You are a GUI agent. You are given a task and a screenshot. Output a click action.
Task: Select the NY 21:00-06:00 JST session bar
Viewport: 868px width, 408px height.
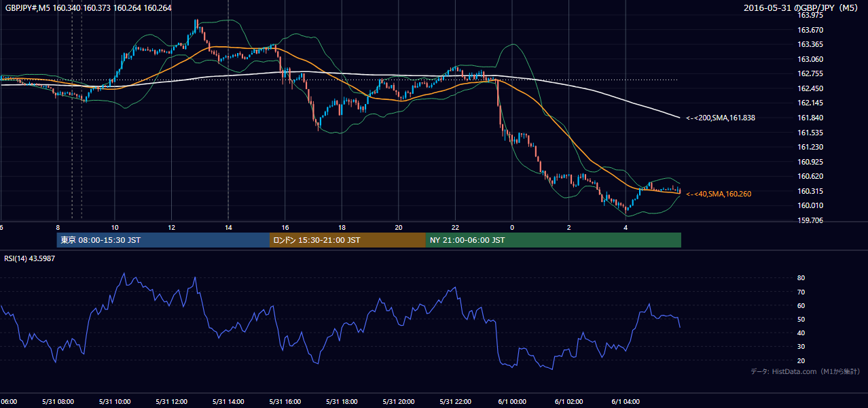[554, 240]
